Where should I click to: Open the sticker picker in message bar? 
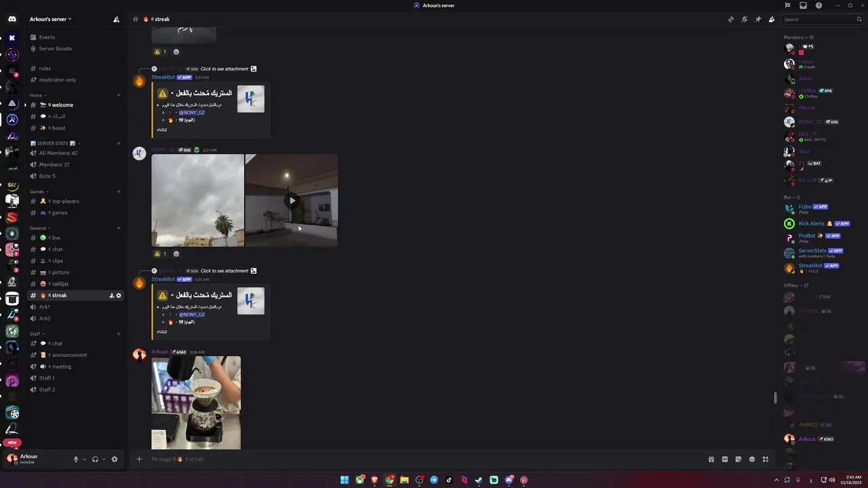coord(738,459)
